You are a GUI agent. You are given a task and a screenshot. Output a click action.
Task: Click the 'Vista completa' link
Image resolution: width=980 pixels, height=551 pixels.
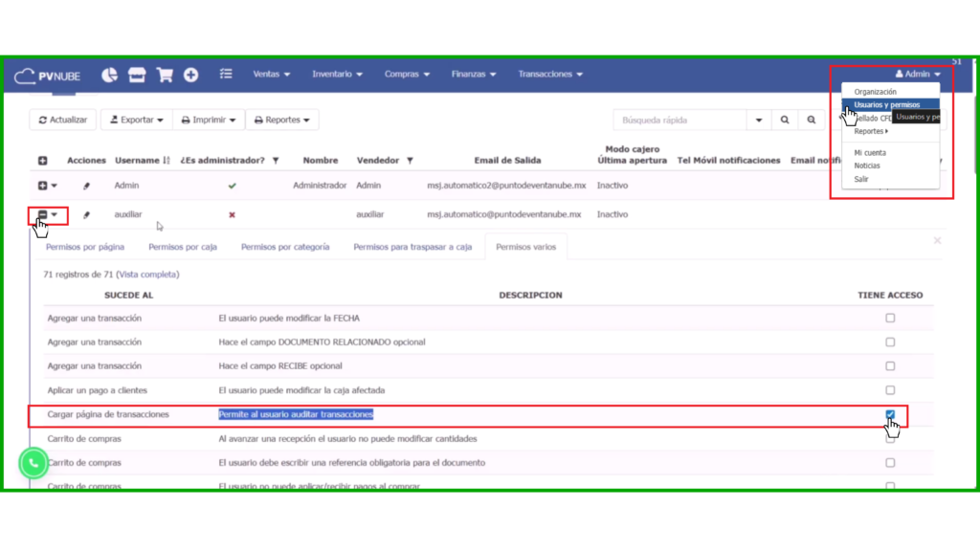(x=147, y=275)
